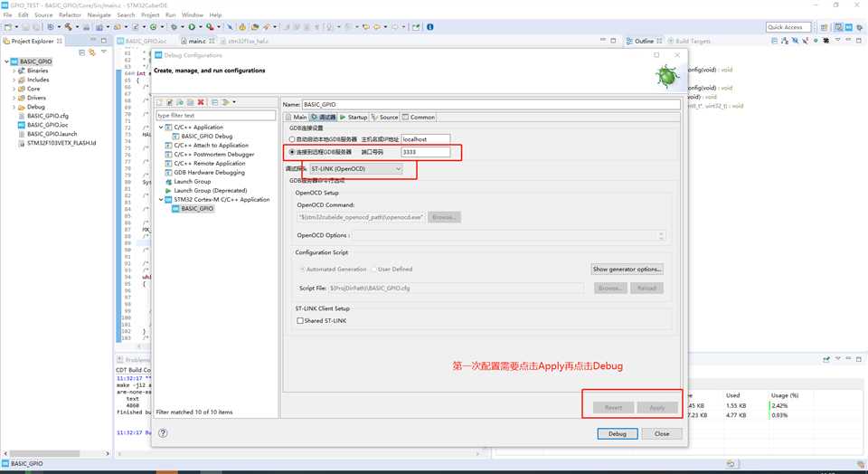Open the Main tab in Debug Configurations
Image resolution: width=868 pixels, height=474 pixels.
click(x=297, y=117)
